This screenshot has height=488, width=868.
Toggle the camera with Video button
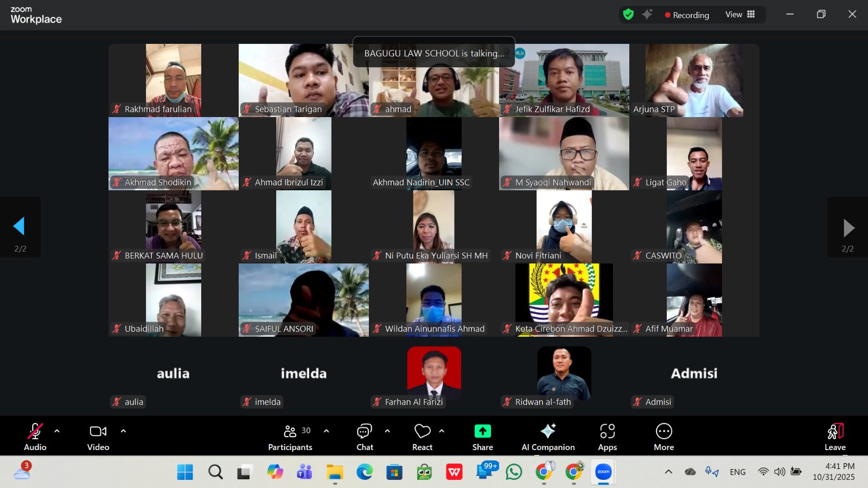(98, 436)
